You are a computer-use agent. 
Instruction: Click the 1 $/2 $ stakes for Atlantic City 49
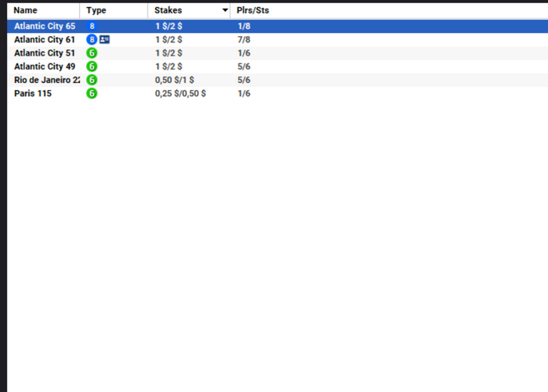(168, 67)
